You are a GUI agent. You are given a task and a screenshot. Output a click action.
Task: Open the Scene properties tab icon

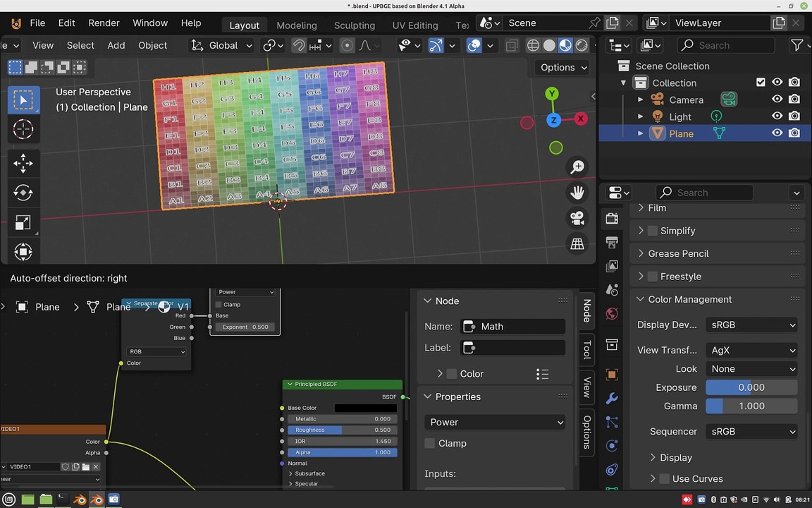pyautogui.click(x=612, y=290)
